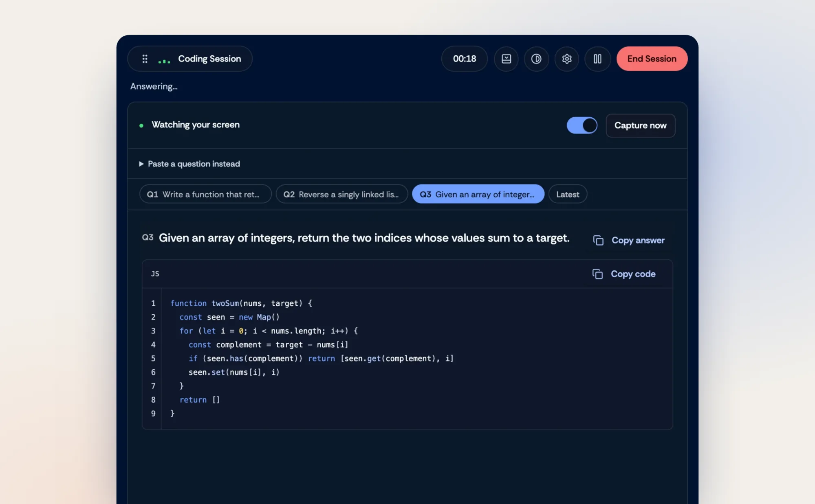Click the const seen = new Map() line
815x504 pixels.
(229, 317)
